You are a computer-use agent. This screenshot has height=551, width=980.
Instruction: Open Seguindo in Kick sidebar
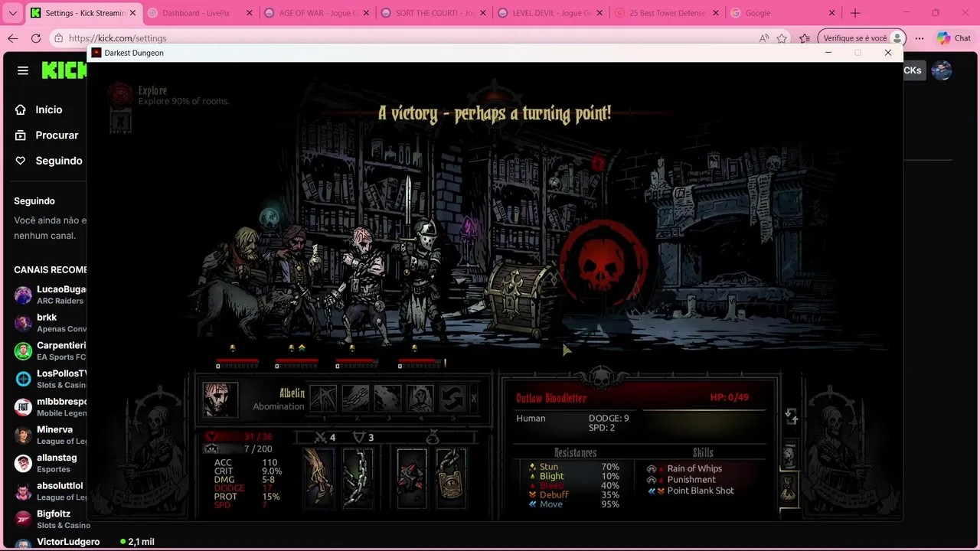(47, 161)
